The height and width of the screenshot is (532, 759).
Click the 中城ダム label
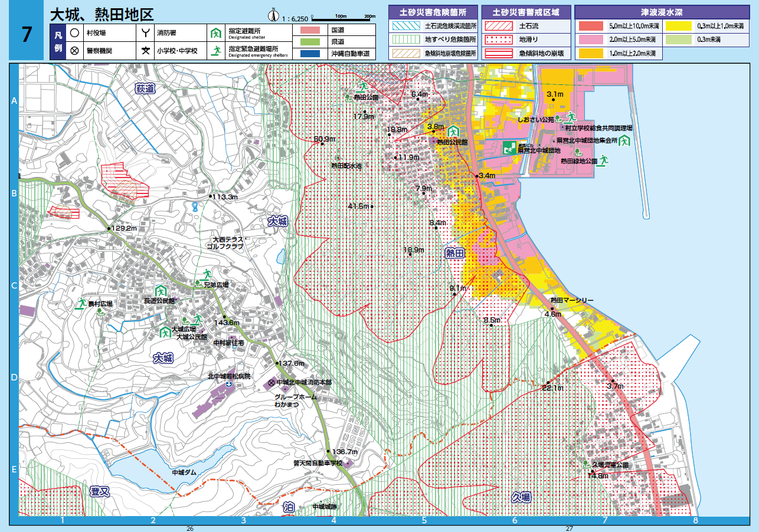[x=184, y=472]
